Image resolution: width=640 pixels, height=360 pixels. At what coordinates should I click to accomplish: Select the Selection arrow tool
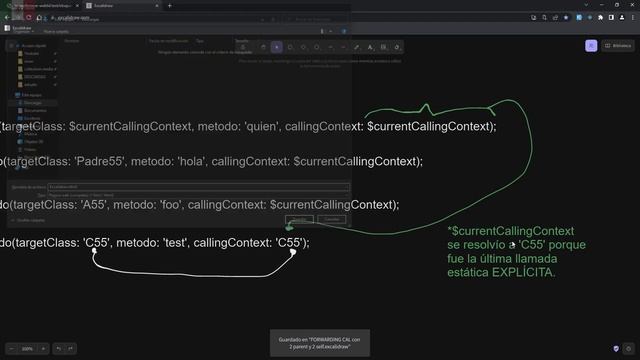click(x=277, y=47)
